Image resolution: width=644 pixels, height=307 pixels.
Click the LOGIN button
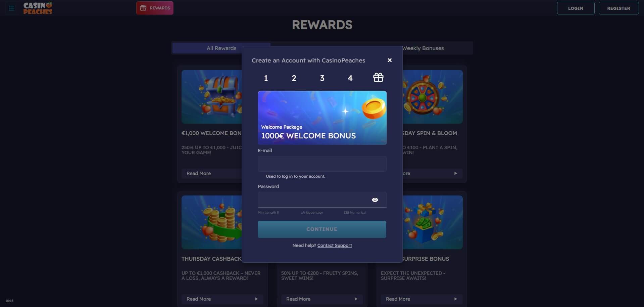click(x=576, y=8)
